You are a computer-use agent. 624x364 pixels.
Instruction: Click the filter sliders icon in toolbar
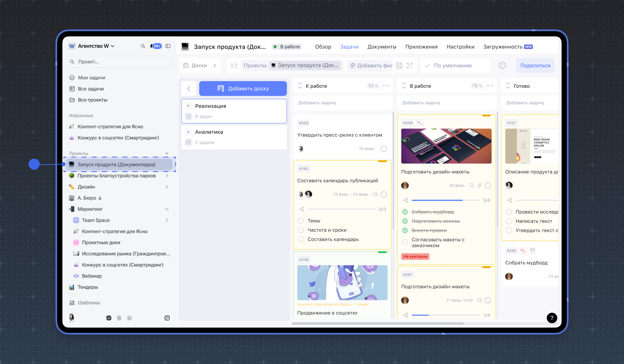[x=234, y=65]
